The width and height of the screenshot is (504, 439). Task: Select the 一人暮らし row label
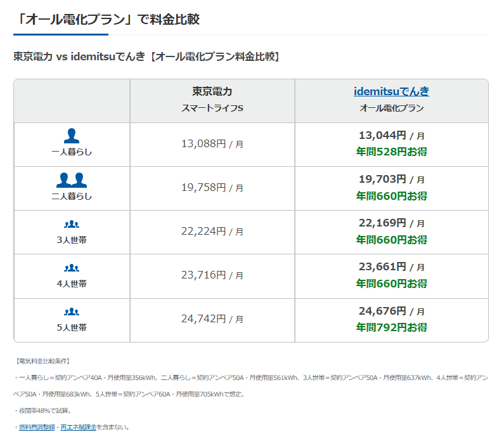[72, 152]
